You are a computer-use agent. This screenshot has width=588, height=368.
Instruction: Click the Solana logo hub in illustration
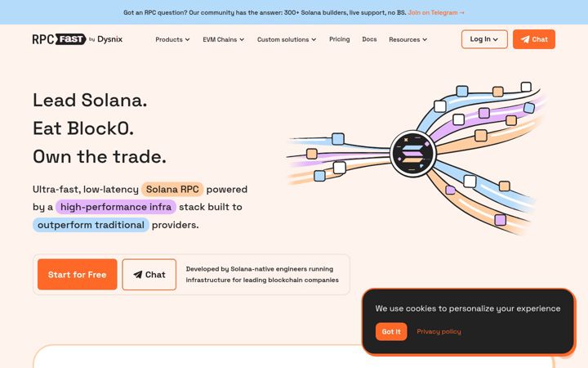click(412, 153)
